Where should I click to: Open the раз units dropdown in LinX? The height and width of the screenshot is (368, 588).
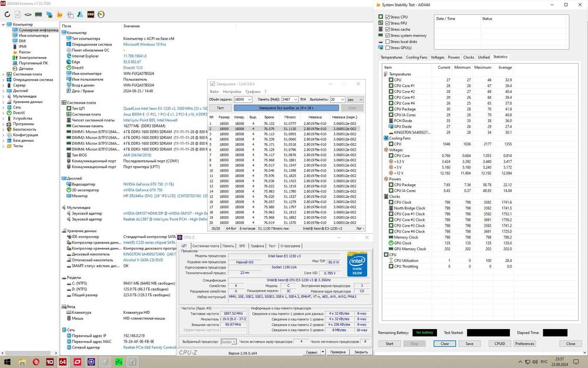tap(355, 100)
